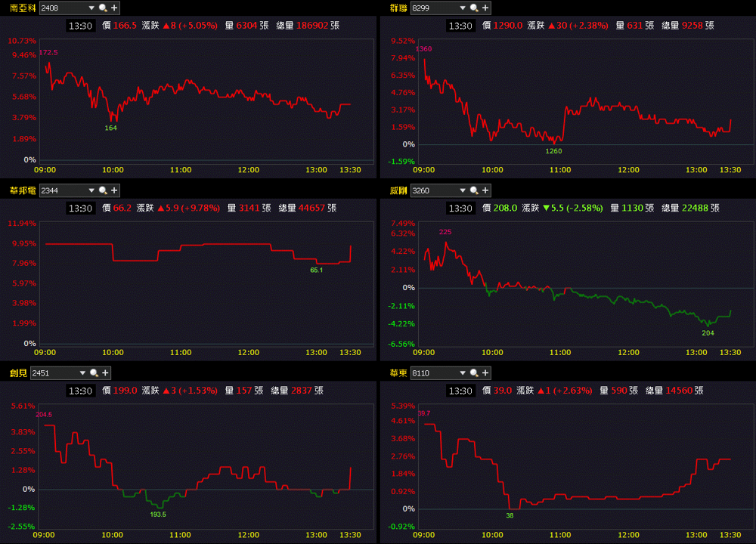Click the search magnifier for stock 3260
This screenshot has height=544, width=756.
(474, 190)
